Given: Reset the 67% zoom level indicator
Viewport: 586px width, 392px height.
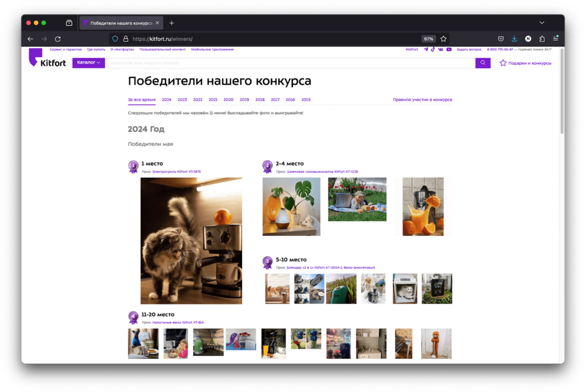Looking at the screenshot, I should point(428,39).
